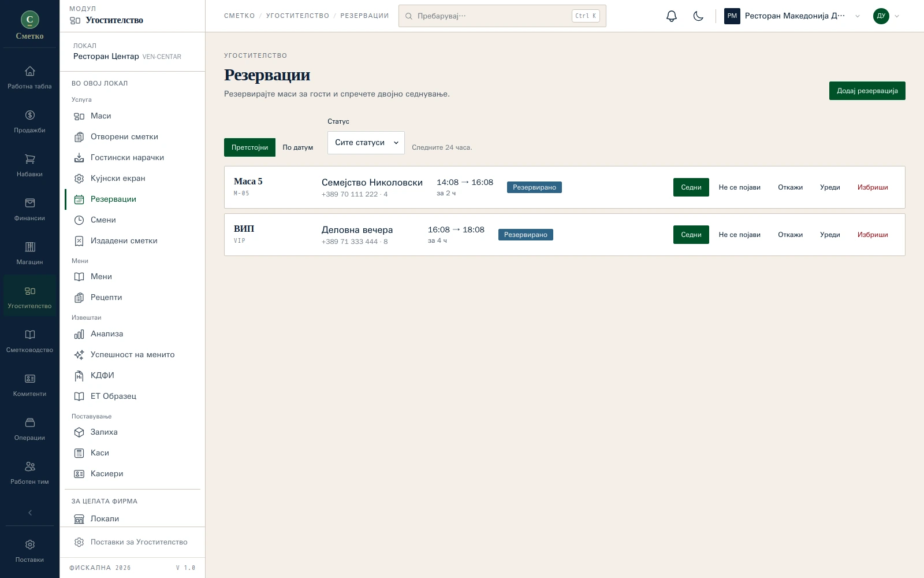Click Уреди for Маса 5 reservation
The image size is (924, 578).
tap(830, 187)
